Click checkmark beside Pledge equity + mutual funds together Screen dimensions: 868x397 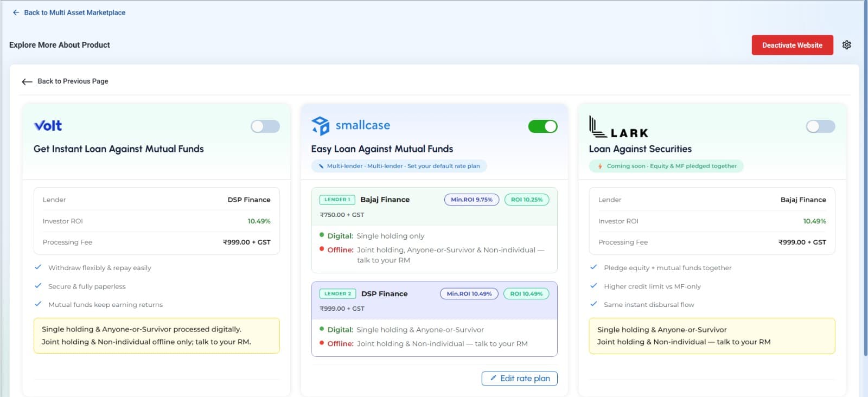click(x=593, y=267)
